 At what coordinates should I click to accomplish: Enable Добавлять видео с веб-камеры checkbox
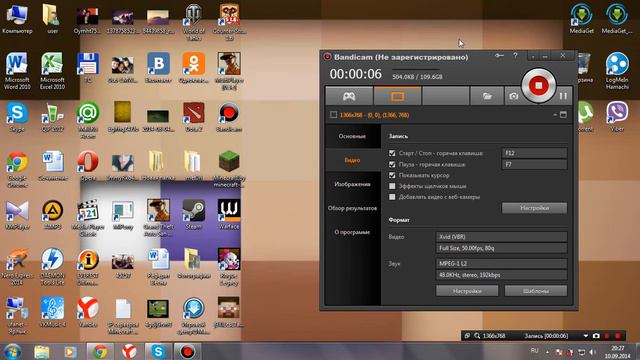[x=392, y=197]
